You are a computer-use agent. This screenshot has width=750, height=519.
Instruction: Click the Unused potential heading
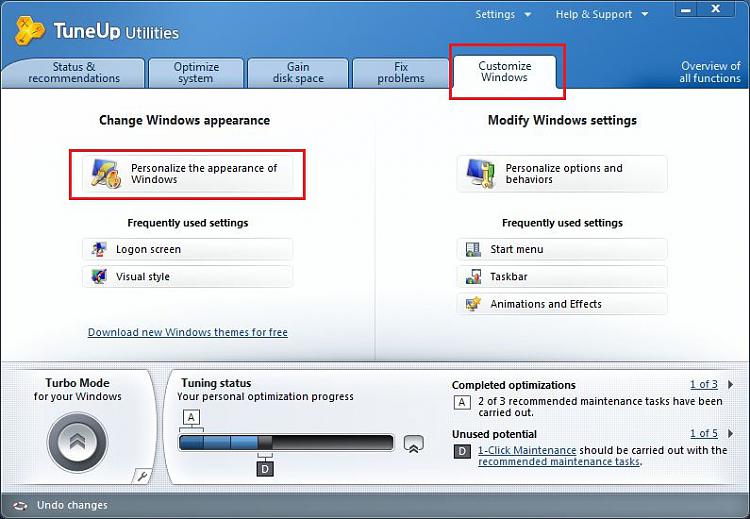click(x=494, y=434)
